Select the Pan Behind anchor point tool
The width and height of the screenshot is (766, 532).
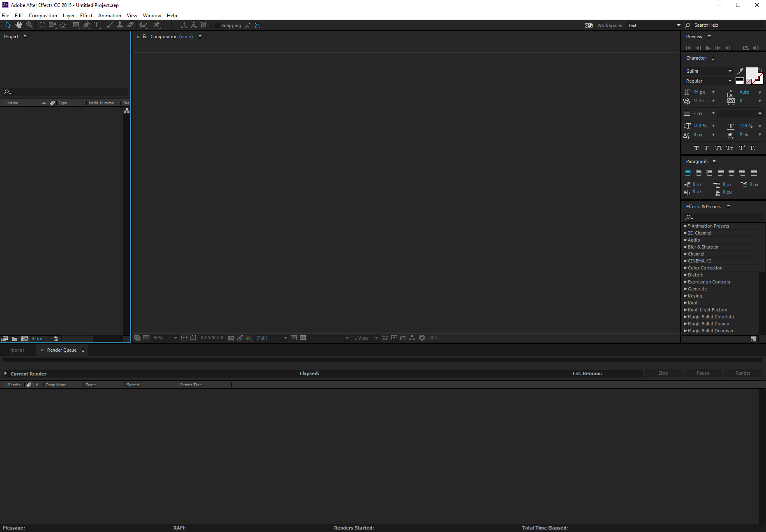[63, 25]
